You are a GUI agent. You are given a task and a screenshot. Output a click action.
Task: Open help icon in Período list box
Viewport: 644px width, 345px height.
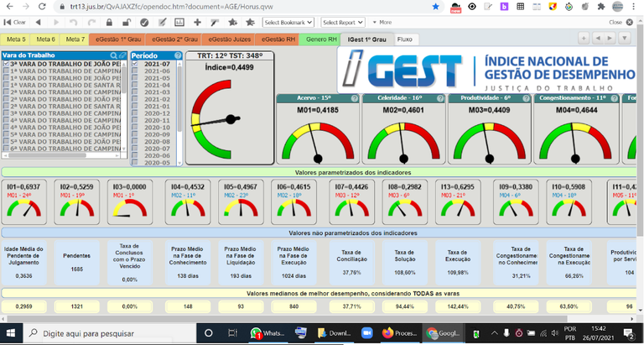178,55
